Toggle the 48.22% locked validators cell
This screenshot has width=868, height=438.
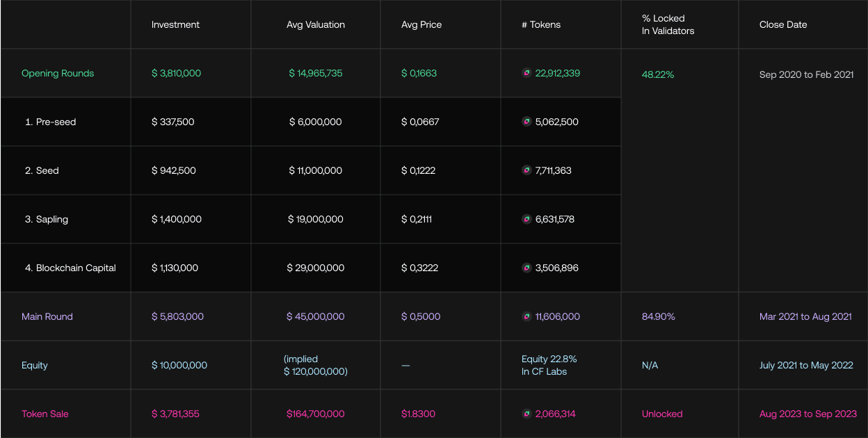click(x=658, y=74)
